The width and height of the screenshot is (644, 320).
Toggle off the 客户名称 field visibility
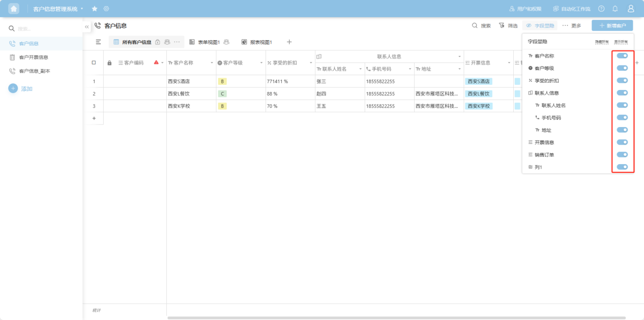tap(622, 56)
